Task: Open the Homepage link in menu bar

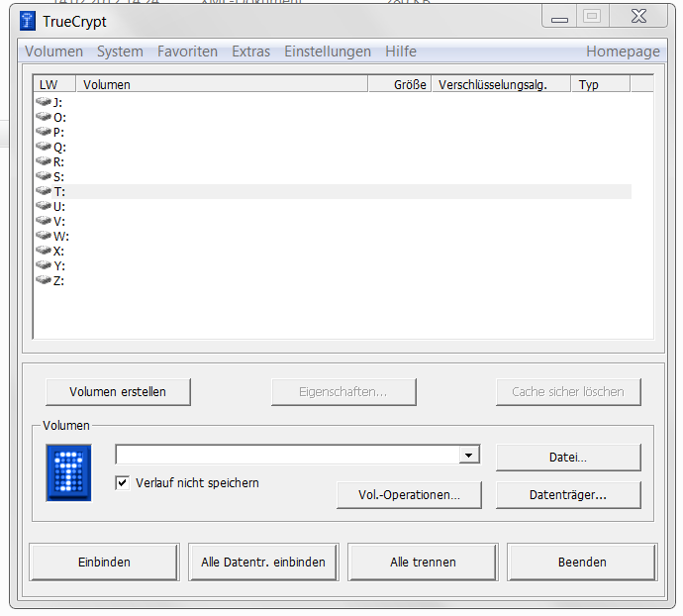Action: [x=622, y=51]
